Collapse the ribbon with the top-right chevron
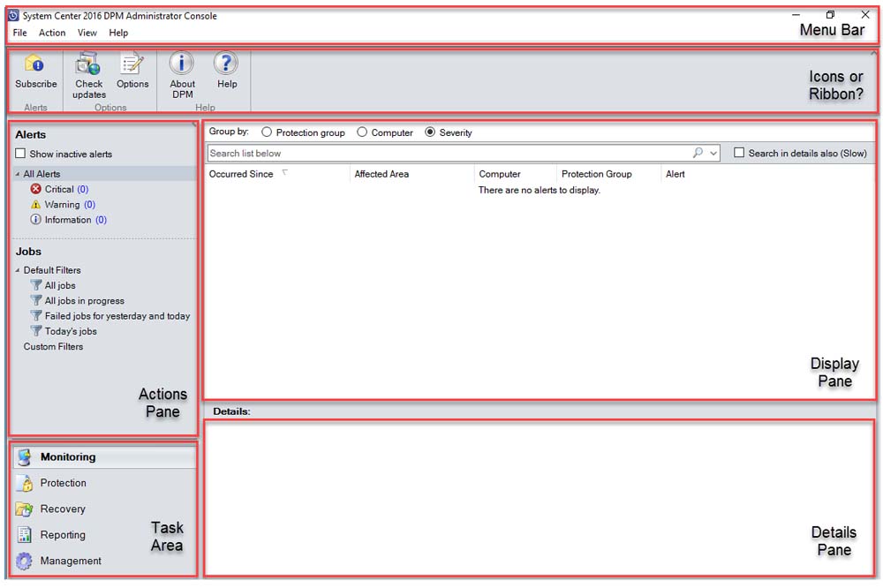883x588 pixels. click(873, 53)
